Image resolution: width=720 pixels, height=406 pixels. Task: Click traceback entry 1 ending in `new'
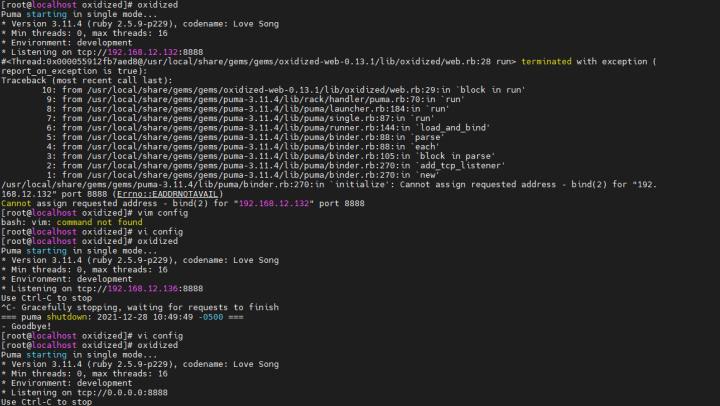243,175
